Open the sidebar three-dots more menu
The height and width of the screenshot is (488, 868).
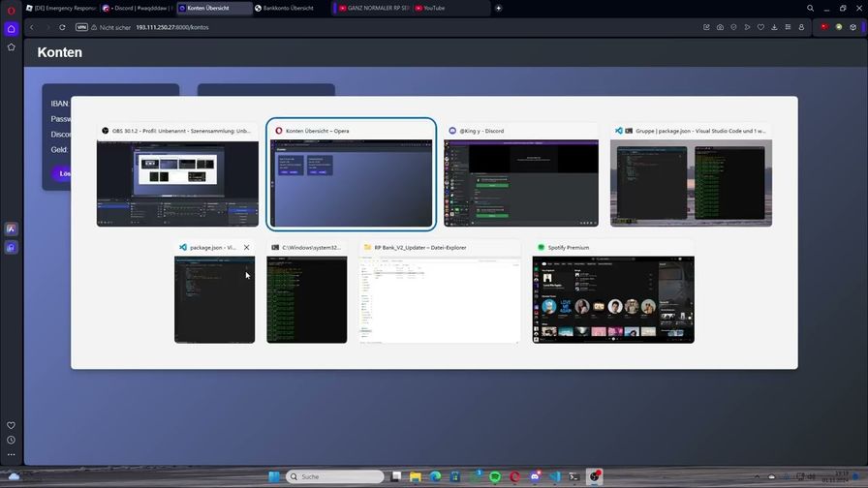[x=11, y=455]
